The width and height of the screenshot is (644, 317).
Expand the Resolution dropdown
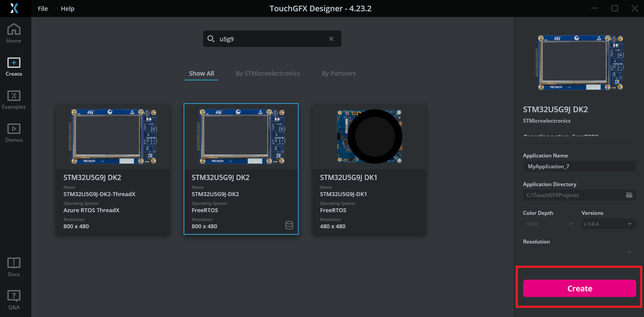point(629,252)
